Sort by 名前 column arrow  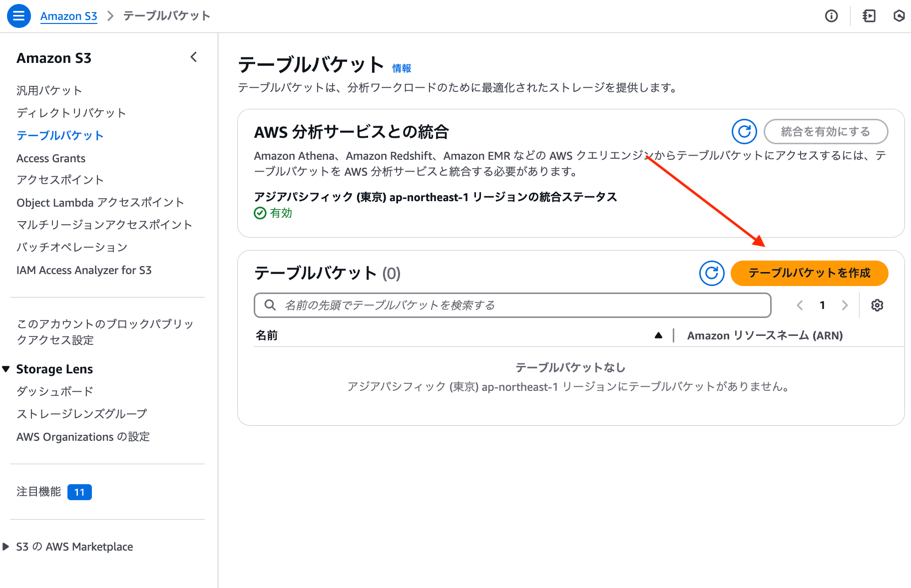(658, 335)
